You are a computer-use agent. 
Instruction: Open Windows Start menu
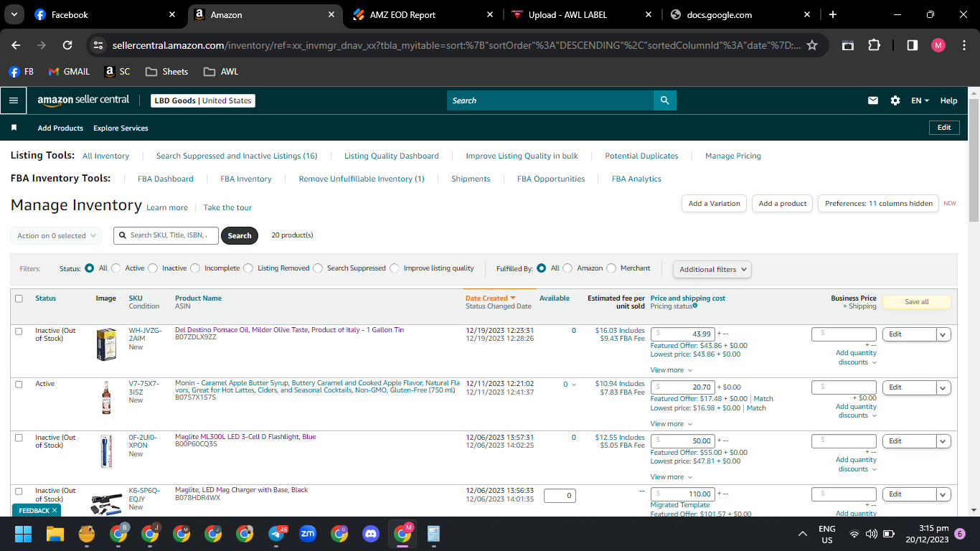click(x=24, y=534)
